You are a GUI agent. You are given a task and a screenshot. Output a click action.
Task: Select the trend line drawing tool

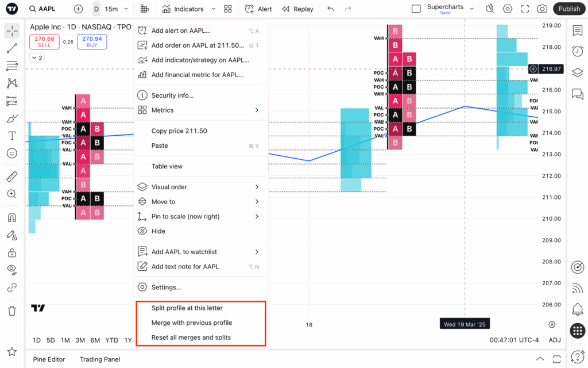[11, 48]
